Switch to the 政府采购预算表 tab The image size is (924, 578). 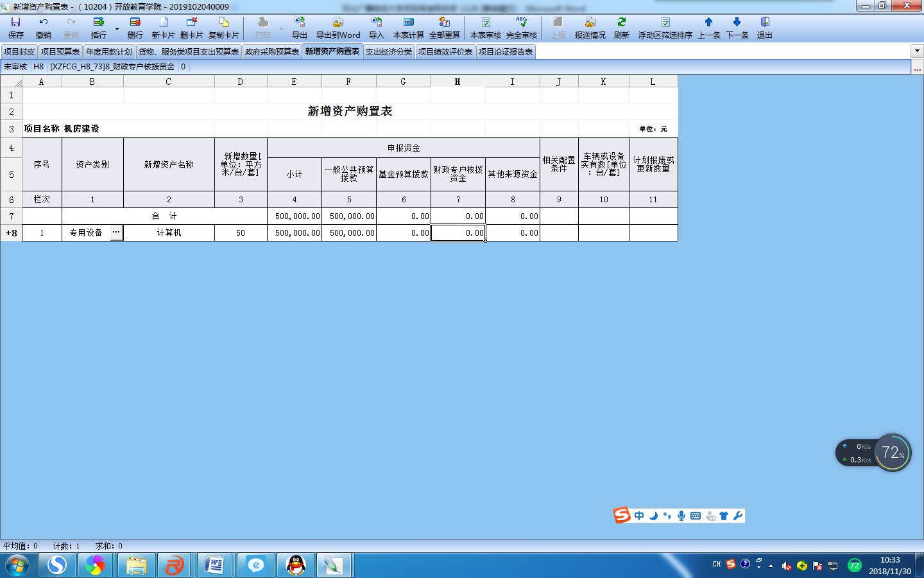[x=271, y=52]
